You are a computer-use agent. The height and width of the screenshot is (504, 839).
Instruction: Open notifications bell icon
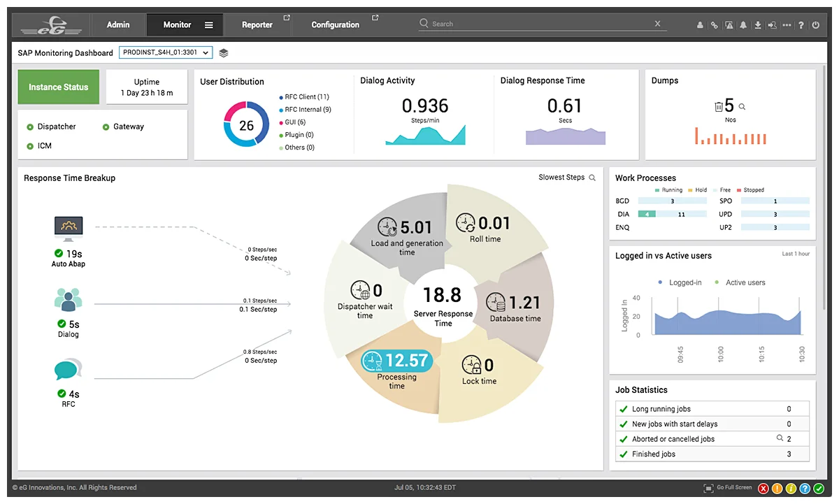coord(743,25)
